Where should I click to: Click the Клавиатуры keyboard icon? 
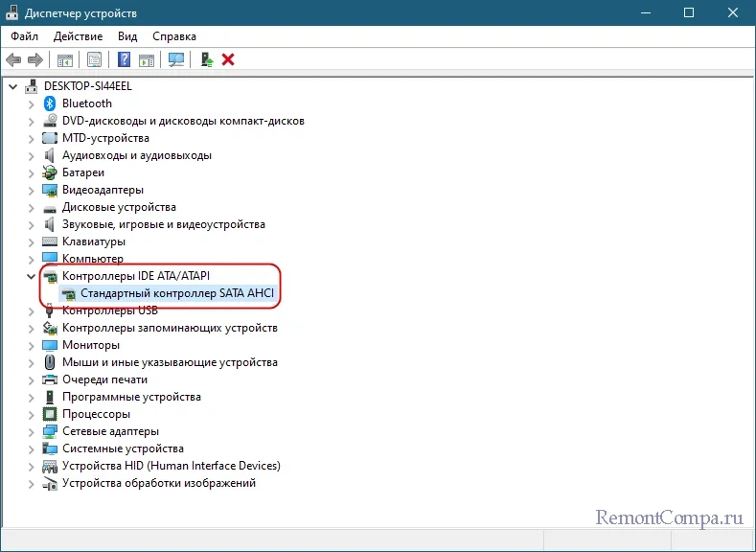(50, 241)
